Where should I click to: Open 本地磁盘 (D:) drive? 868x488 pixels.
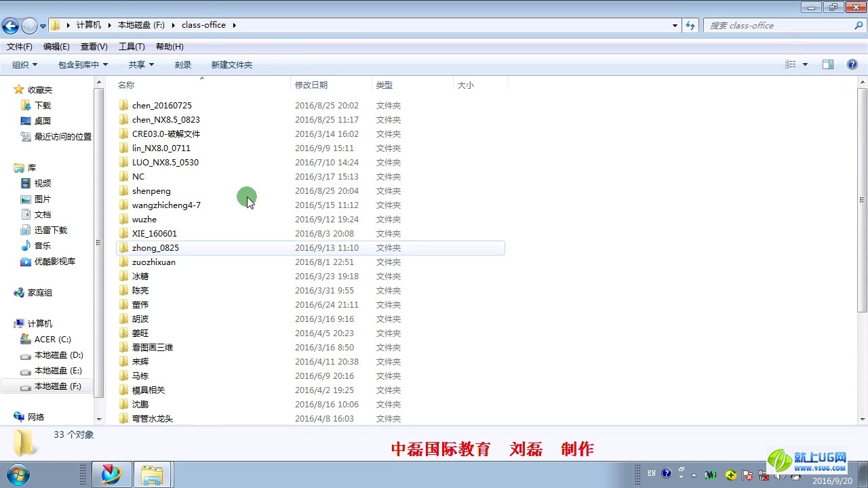59,355
